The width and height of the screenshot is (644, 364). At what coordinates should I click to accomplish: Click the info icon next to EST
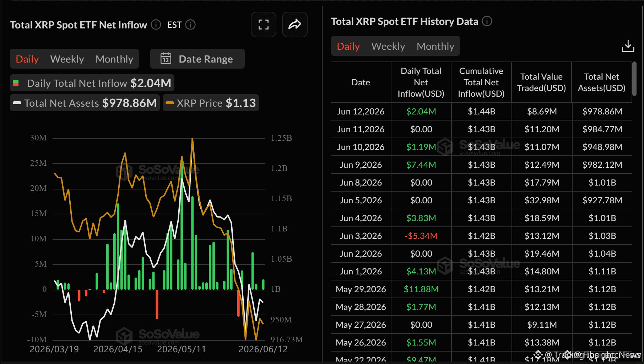(190, 25)
